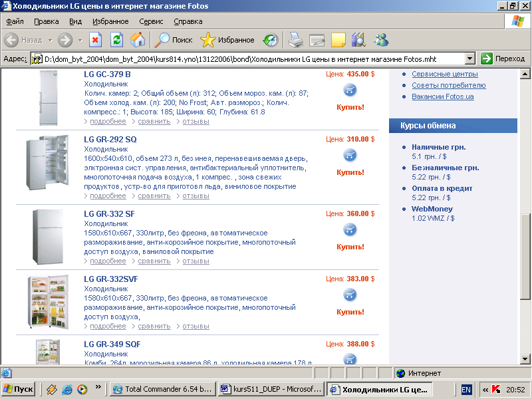Open the Правка menu
This screenshot has height=399, width=532.
click(47, 21)
